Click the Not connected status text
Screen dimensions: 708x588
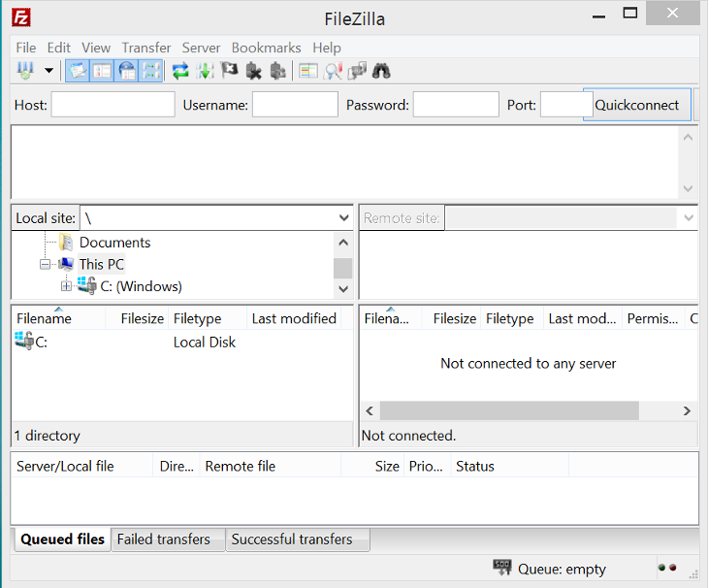click(408, 436)
